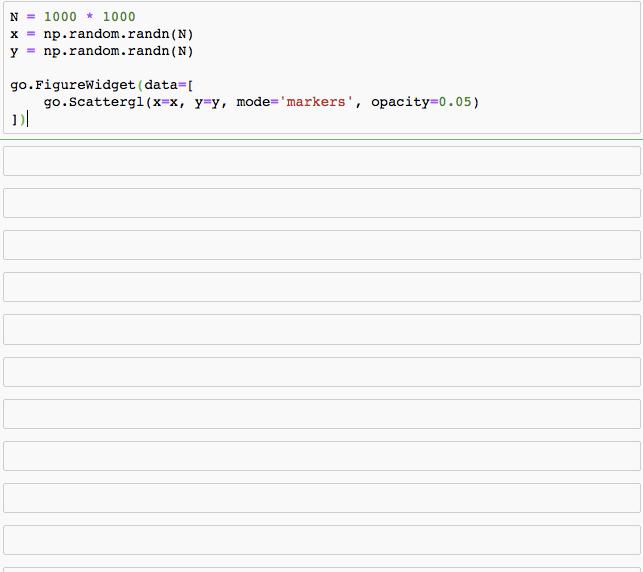Click the "mode" keyword argument in the code
The width and height of the screenshot is (643, 572).
252,102
